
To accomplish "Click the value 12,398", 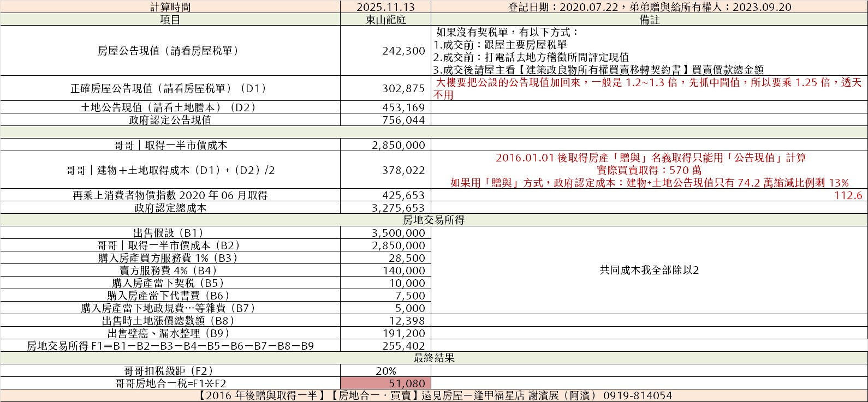I will pyautogui.click(x=407, y=321).
